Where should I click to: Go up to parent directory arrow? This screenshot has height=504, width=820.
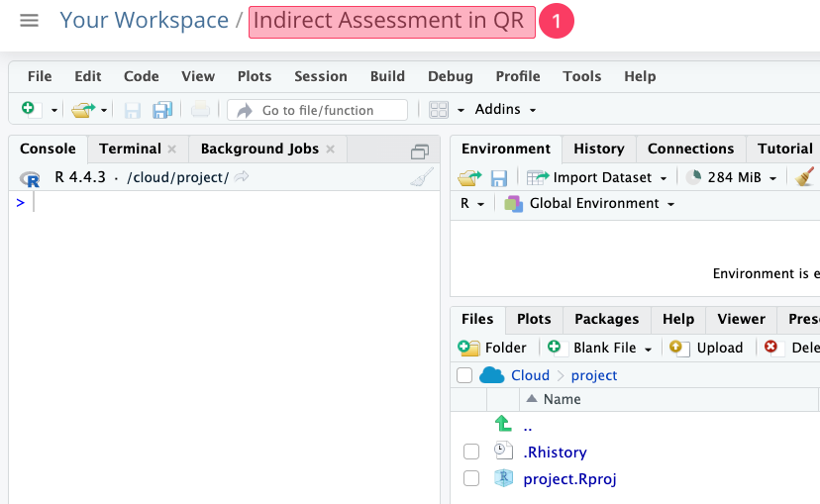[503, 425]
